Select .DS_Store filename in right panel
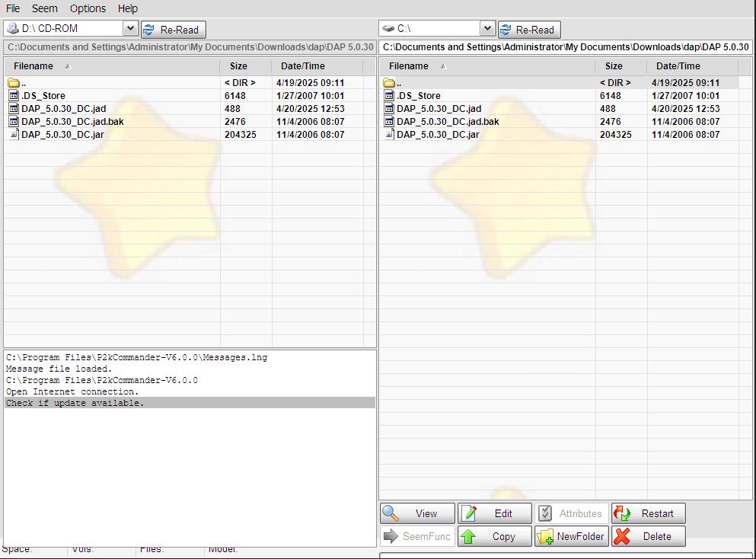756x559 pixels. (x=419, y=95)
